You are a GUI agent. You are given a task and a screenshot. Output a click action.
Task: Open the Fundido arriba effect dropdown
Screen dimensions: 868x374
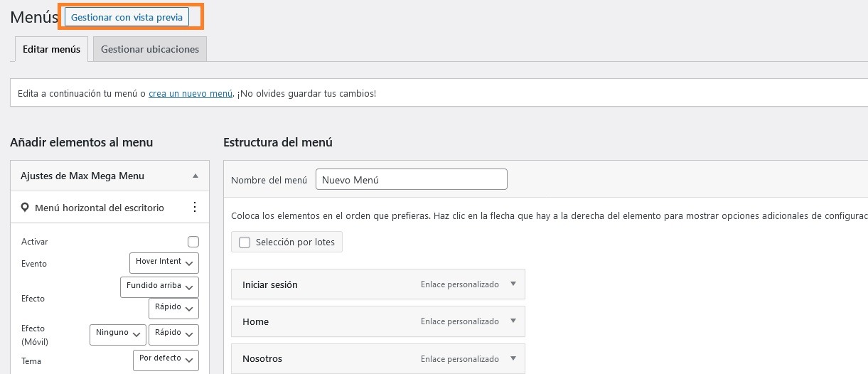[159, 287]
